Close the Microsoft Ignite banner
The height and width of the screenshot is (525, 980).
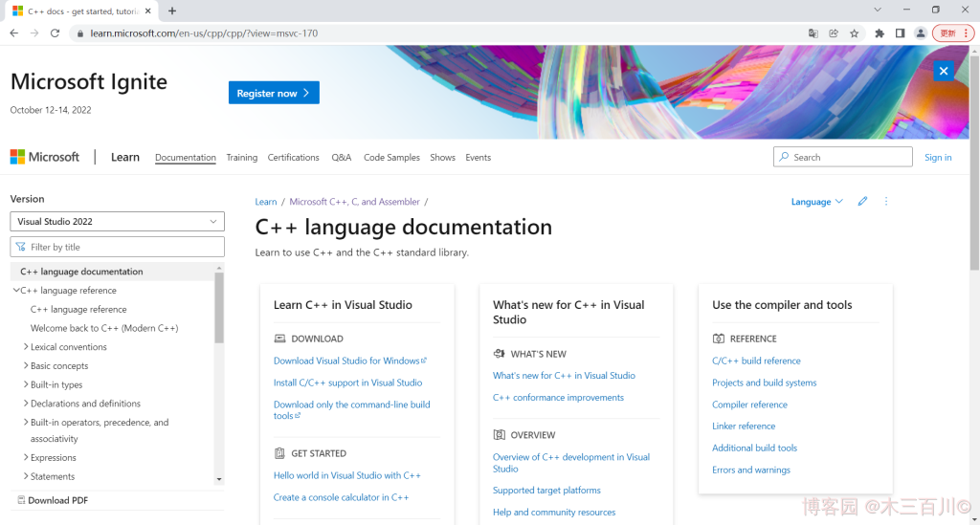[944, 71]
